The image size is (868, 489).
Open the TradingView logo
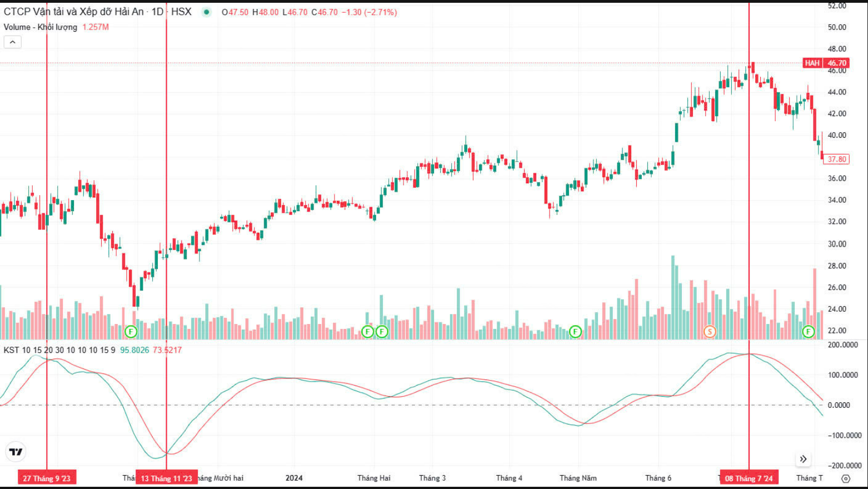16,452
